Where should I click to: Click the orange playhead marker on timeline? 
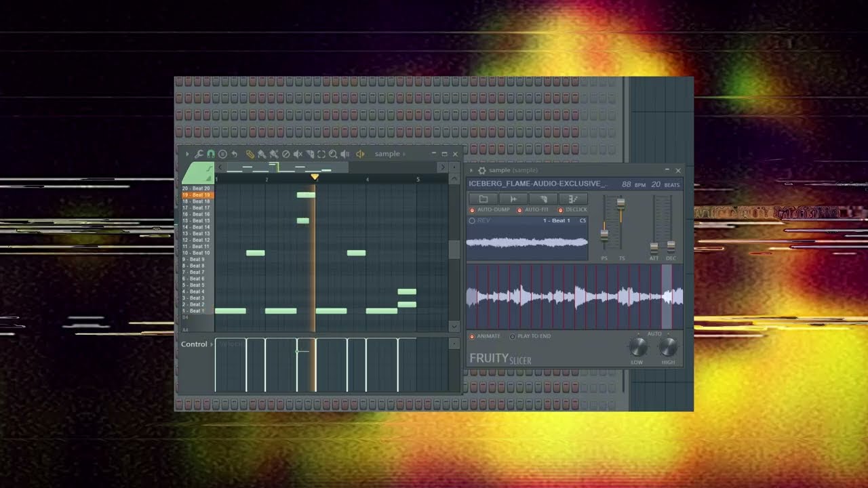(315, 178)
